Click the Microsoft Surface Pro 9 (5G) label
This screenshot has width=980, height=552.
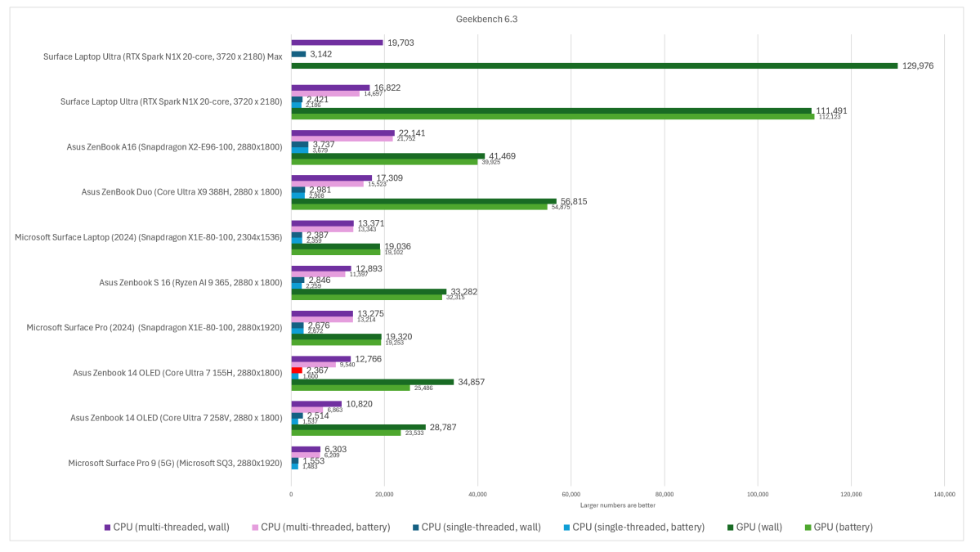(x=175, y=463)
